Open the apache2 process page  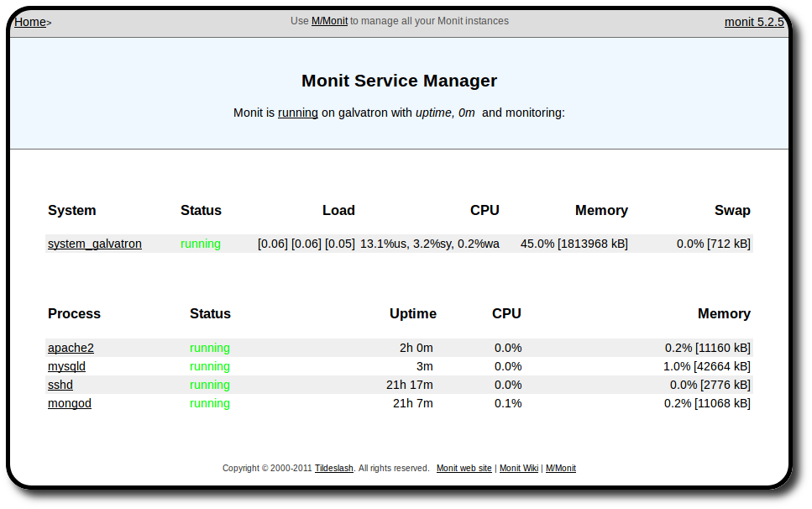click(x=71, y=348)
